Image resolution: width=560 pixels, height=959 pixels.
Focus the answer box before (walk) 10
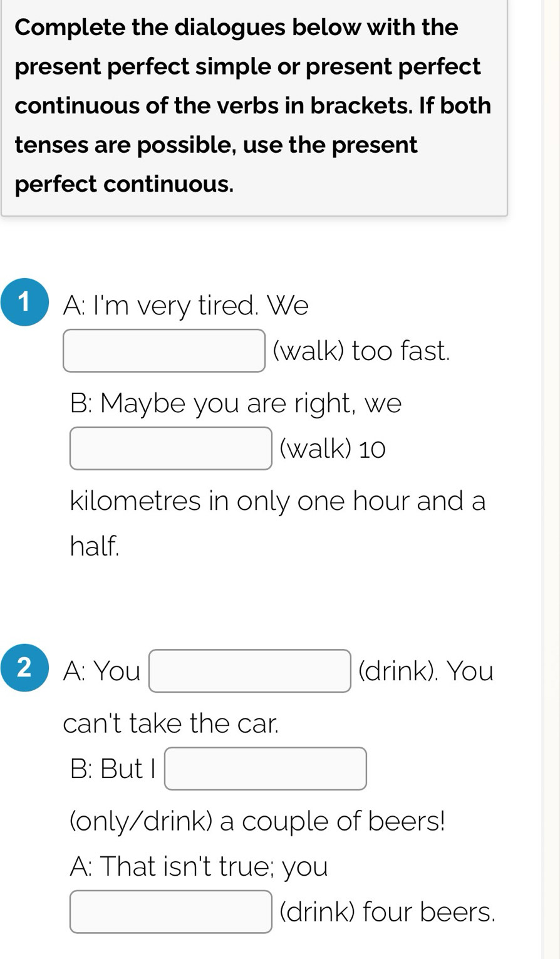(x=170, y=448)
